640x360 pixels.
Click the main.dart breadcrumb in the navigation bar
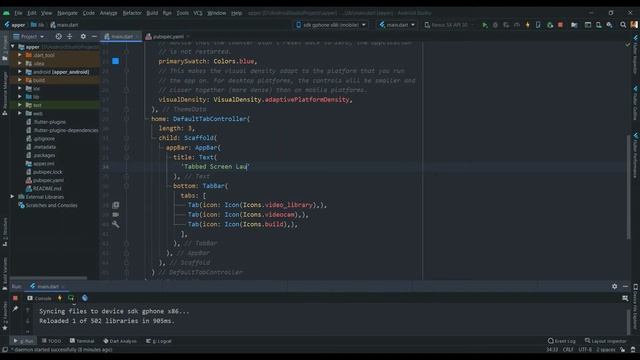click(x=64, y=25)
